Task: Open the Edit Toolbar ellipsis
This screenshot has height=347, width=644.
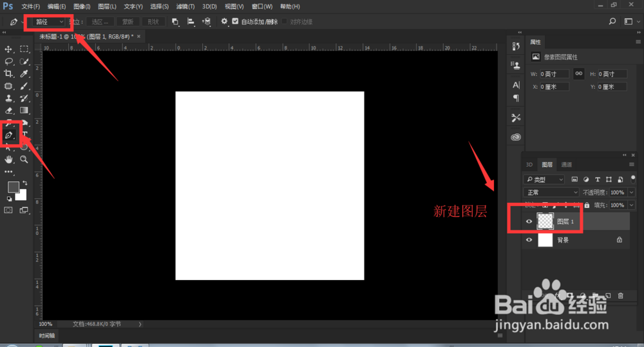Action: tap(8, 172)
